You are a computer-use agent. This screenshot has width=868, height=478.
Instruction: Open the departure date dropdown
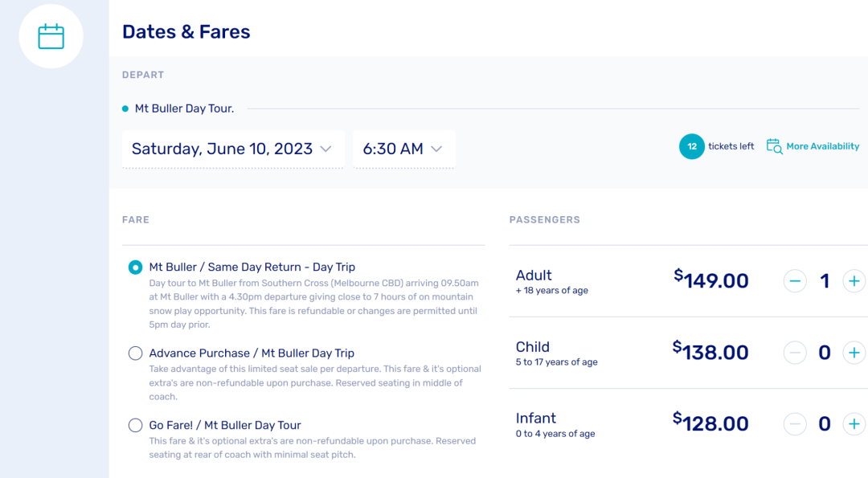pos(232,149)
